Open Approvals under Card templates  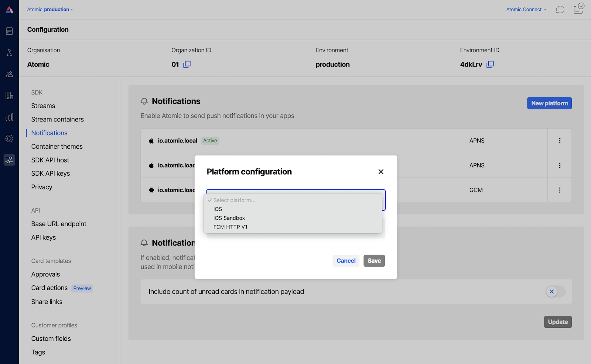[45, 274]
